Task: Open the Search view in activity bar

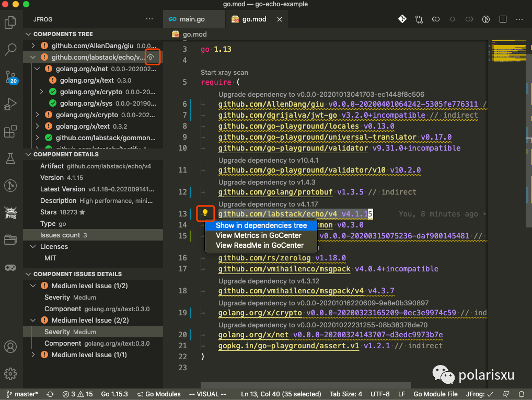Action: click(10, 50)
